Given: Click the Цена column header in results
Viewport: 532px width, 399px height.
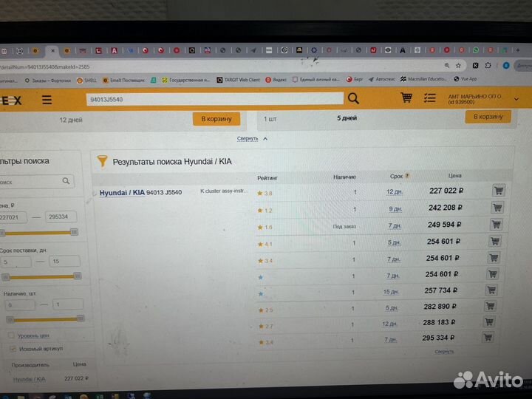Looking at the screenshot, I should pyautogui.click(x=454, y=175).
